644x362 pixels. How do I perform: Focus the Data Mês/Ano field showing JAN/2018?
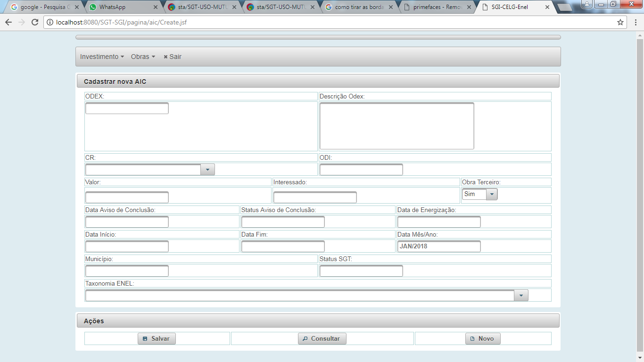point(439,246)
